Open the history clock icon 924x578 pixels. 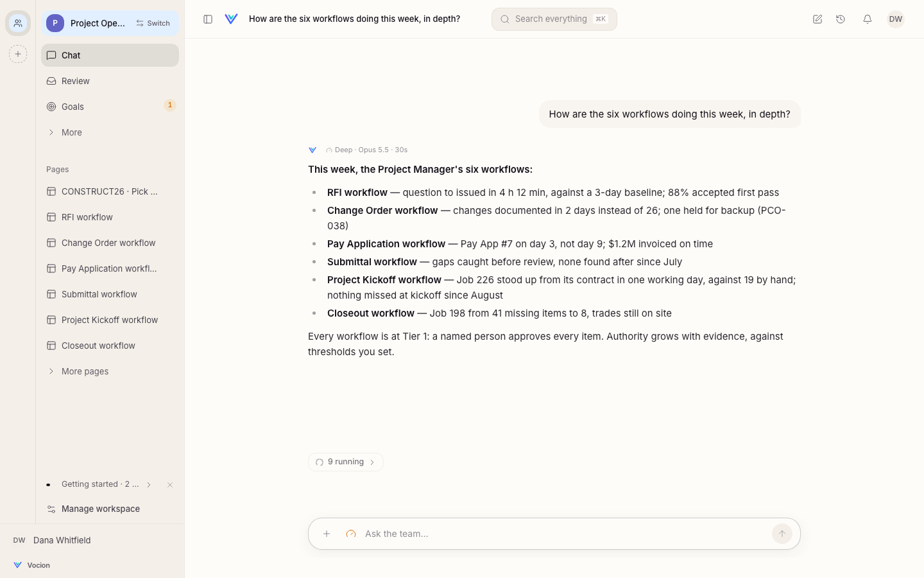[x=841, y=19]
